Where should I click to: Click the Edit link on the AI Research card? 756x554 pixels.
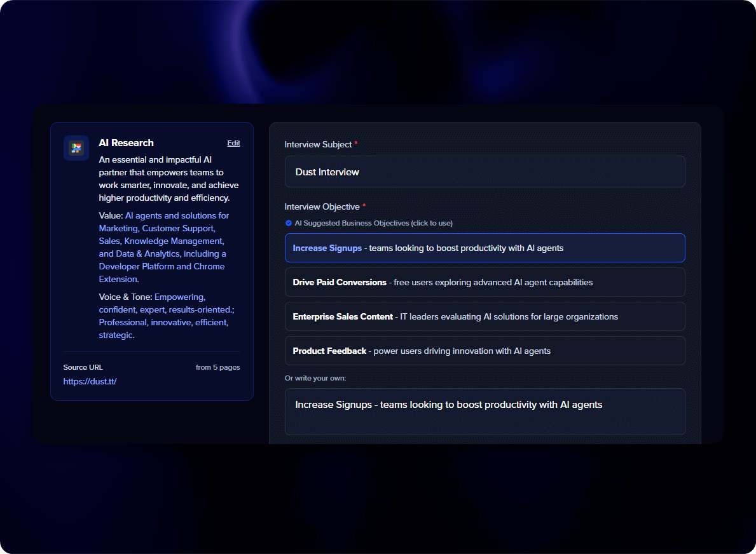(233, 143)
